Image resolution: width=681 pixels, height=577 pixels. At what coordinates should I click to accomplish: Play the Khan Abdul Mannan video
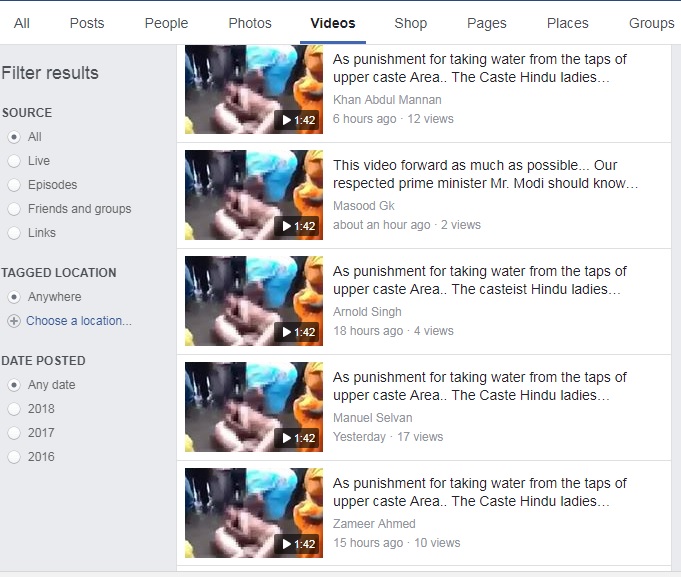coord(254,89)
